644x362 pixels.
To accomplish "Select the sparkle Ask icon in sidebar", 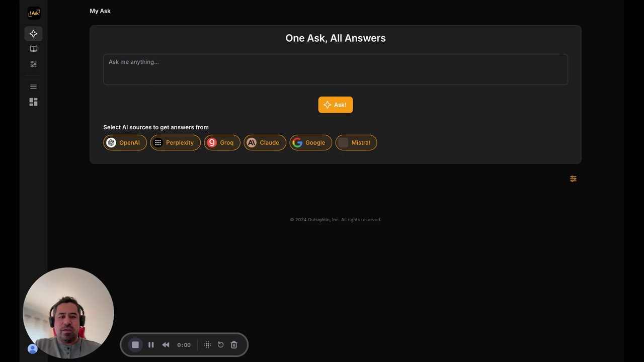I will point(33,34).
